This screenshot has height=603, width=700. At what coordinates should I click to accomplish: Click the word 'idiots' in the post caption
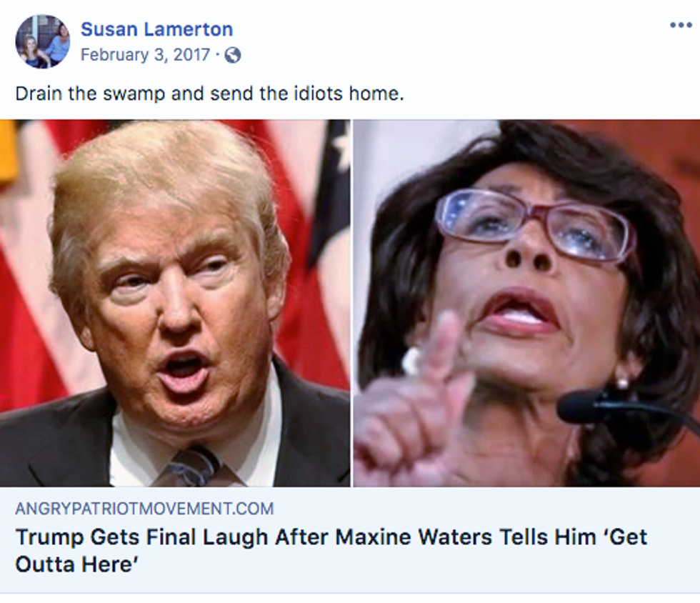click(x=319, y=94)
